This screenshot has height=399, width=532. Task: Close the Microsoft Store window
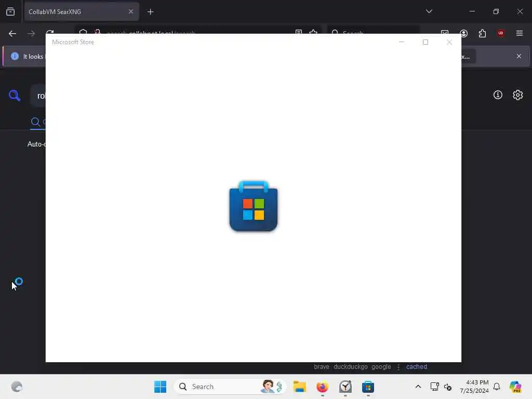pyautogui.click(x=449, y=42)
